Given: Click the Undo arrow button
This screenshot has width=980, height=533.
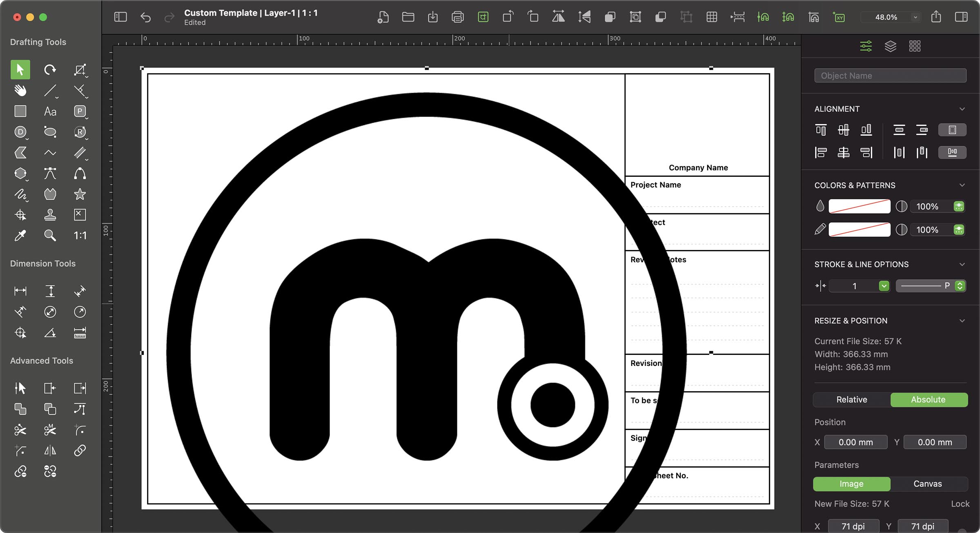Looking at the screenshot, I should pos(145,17).
